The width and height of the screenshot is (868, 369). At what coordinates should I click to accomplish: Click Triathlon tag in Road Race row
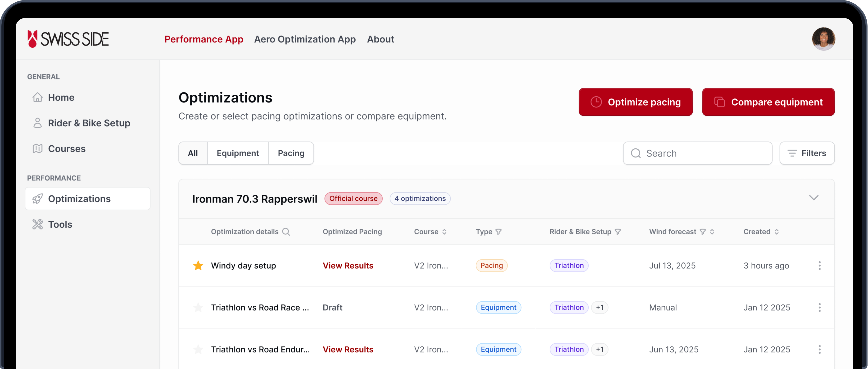pyautogui.click(x=569, y=307)
